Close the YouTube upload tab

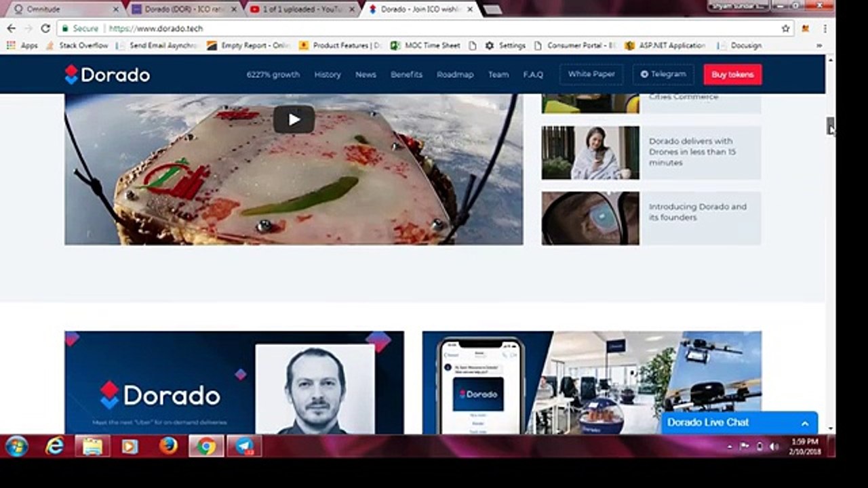click(x=351, y=9)
